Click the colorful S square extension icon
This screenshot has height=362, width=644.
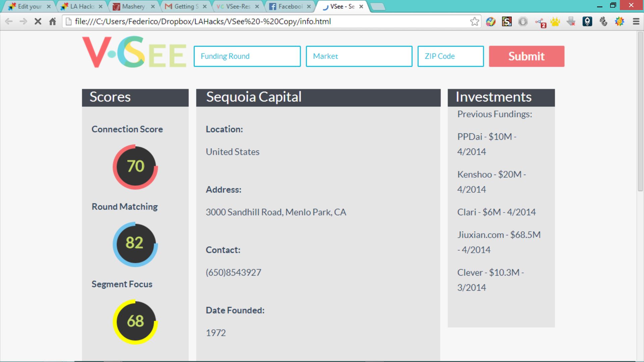tap(506, 22)
